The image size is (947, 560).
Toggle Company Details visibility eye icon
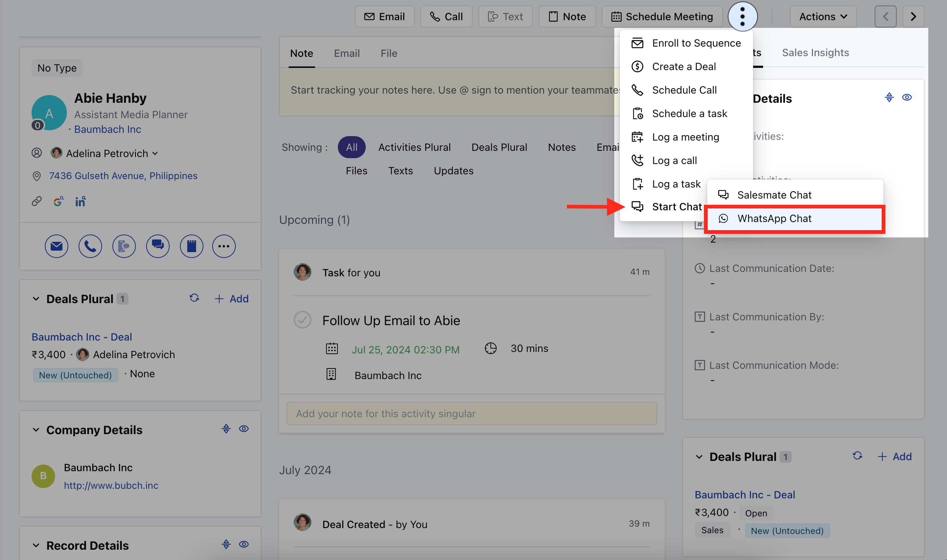click(x=244, y=429)
